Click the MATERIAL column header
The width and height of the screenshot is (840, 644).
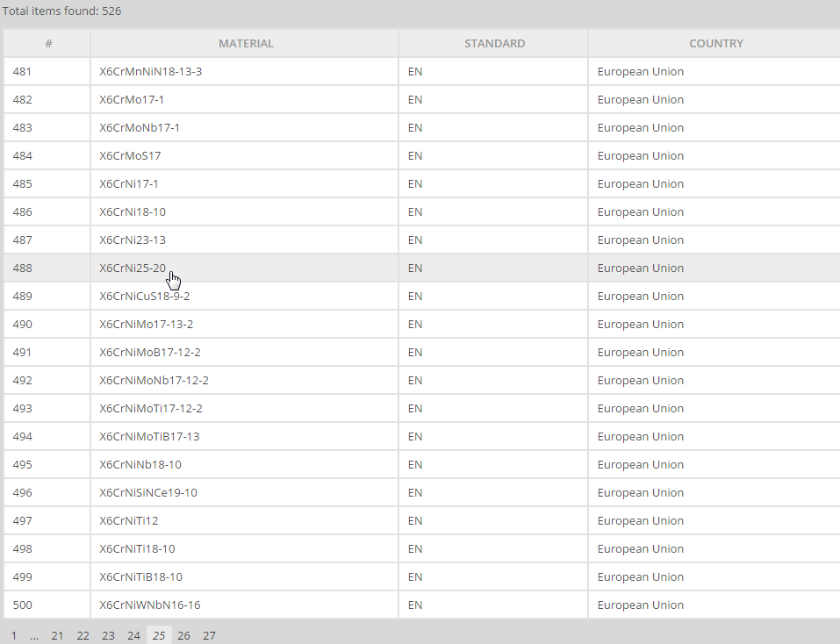tap(246, 43)
